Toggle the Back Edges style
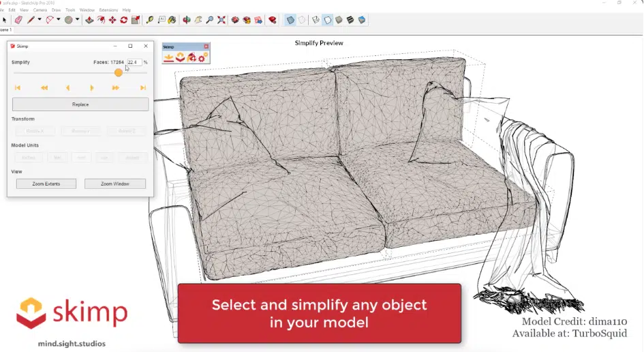 [x=302, y=20]
